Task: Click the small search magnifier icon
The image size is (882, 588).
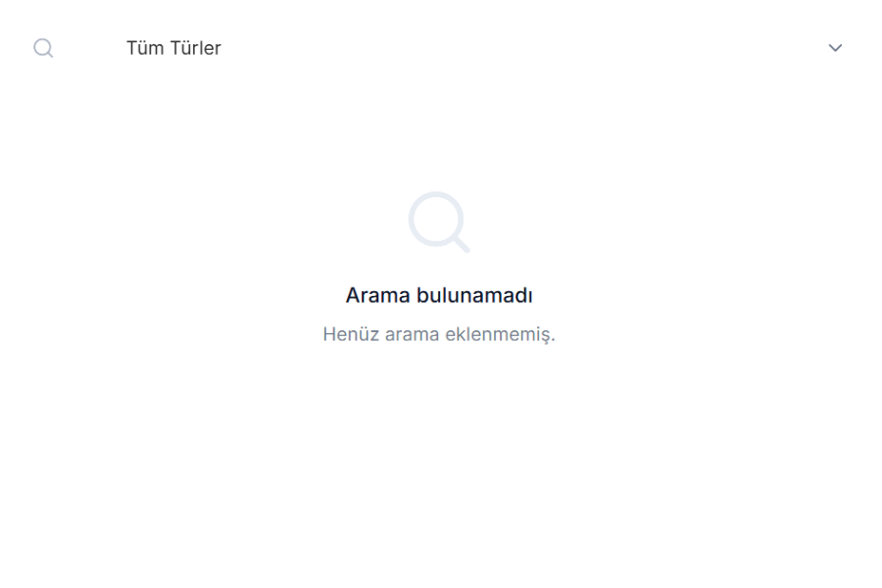Action: (x=43, y=48)
